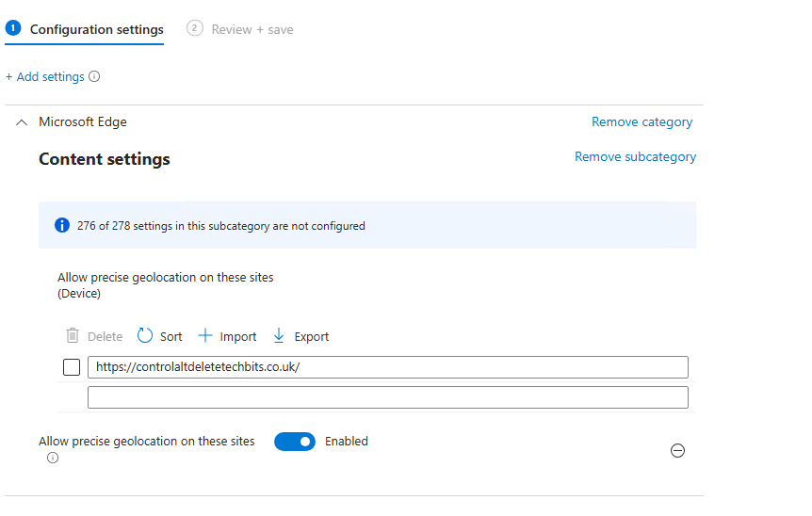The height and width of the screenshot is (516, 812).
Task: Click the Sort button label
Action: (x=171, y=336)
